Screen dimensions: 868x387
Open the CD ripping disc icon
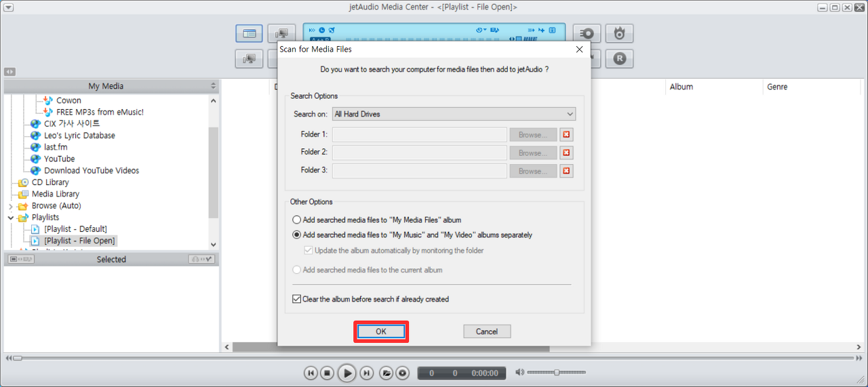(587, 33)
